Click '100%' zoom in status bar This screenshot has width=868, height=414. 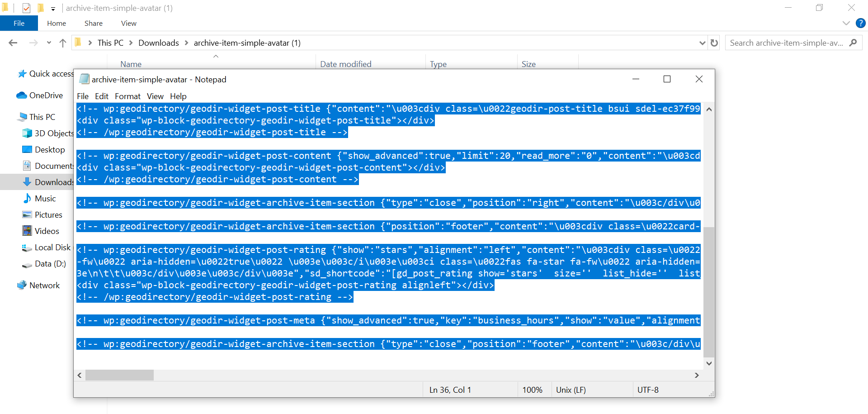point(532,390)
